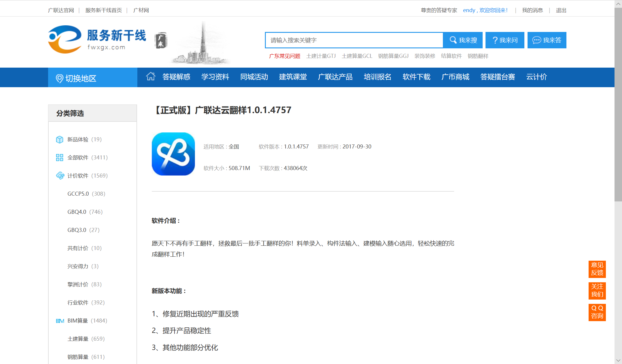
Task: Select 共有计价 (10) subcategory
Action: pyautogui.click(x=84, y=248)
